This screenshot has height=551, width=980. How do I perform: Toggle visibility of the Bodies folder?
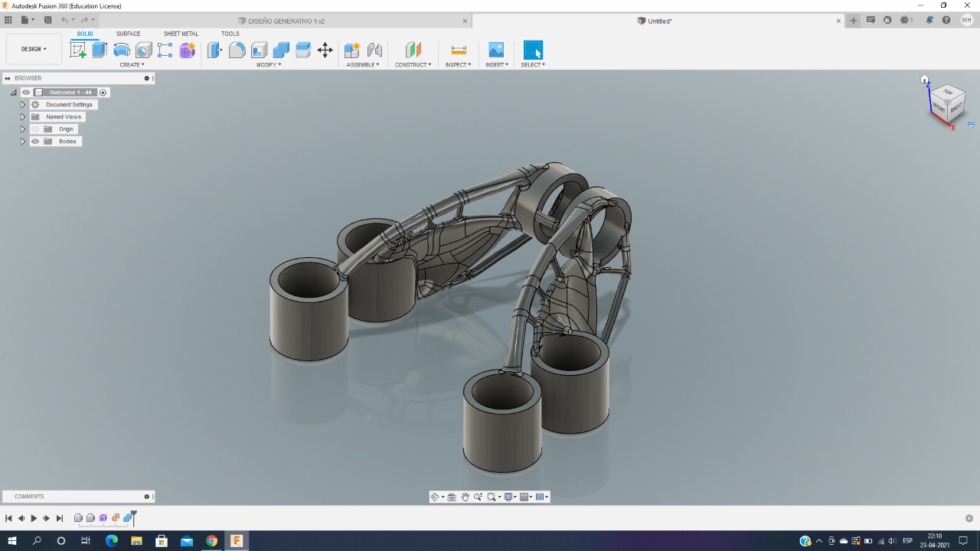(x=35, y=142)
